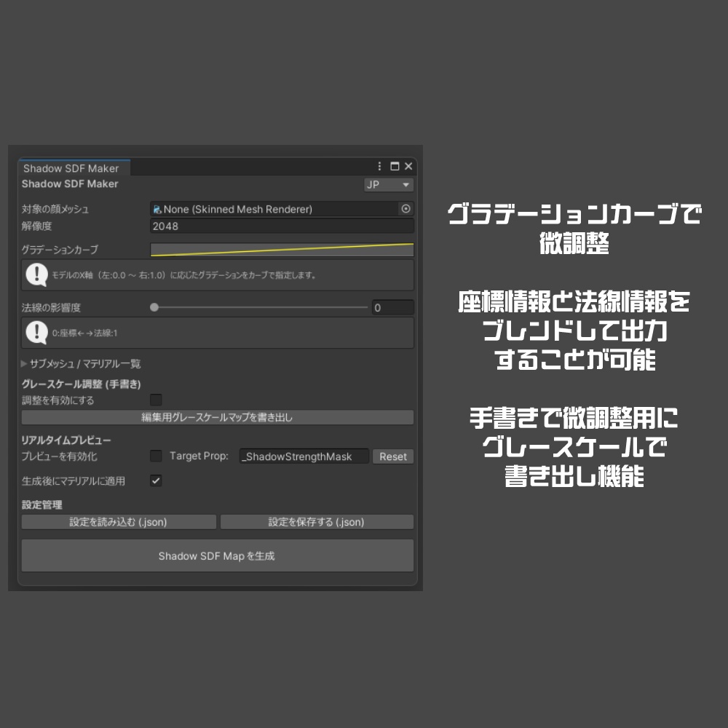The width and height of the screenshot is (728, 728).
Task: Open the gradient curve editor
Action: [x=281, y=248]
